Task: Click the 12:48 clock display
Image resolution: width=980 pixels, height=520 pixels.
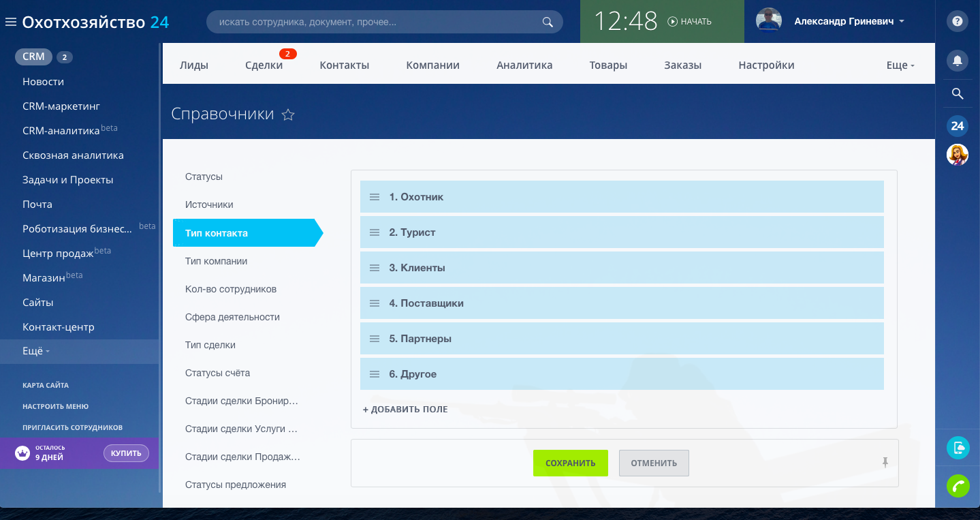Action: click(x=626, y=22)
